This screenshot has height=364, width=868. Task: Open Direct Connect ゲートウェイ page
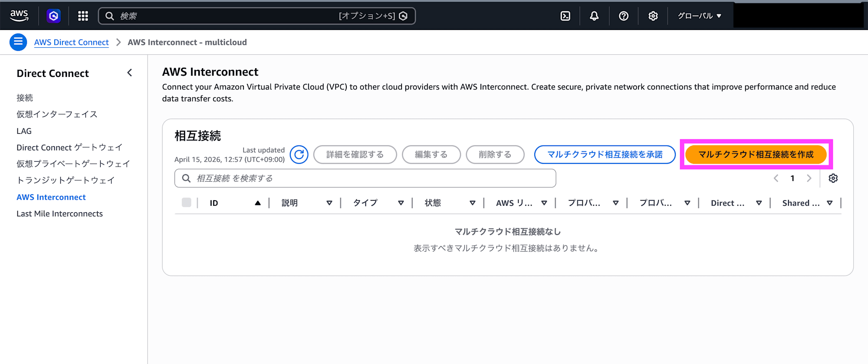[69, 147]
